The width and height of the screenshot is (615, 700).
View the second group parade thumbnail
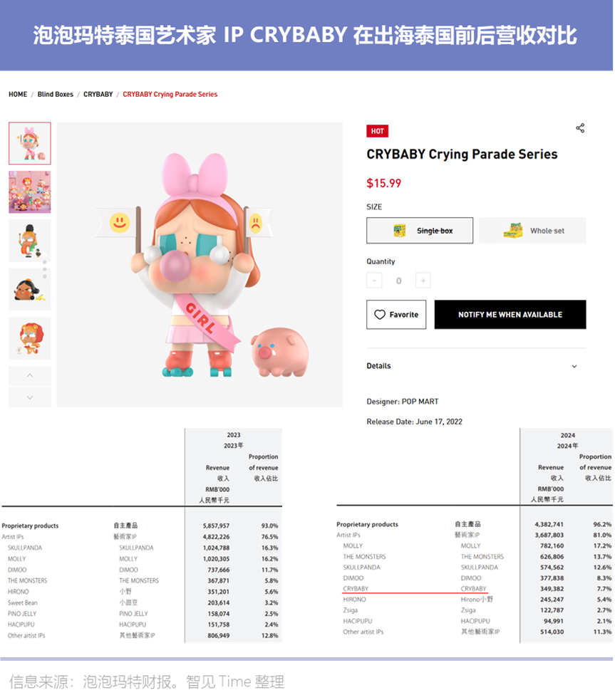click(30, 192)
